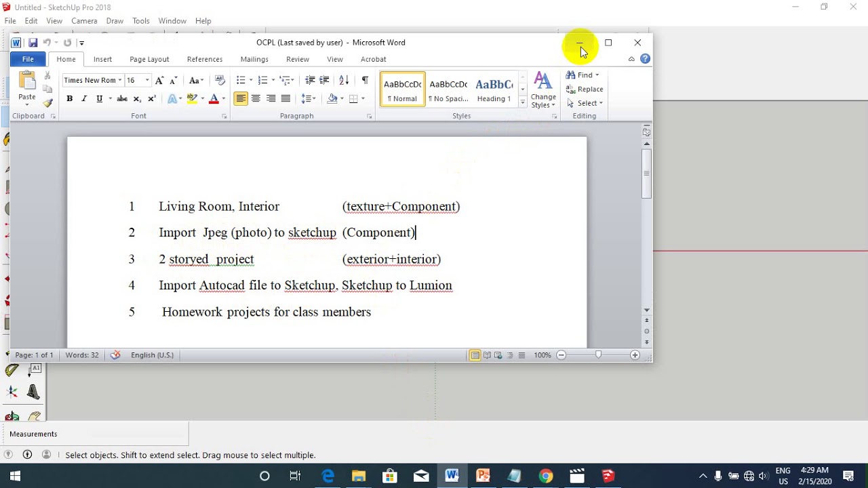
Task: Open the Camera menu in SketchUp
Action: (x=84, y=21)
